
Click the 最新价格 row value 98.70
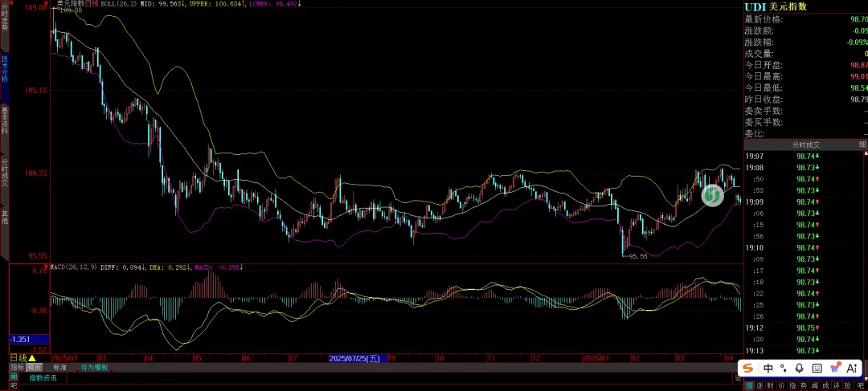(859, 19)
